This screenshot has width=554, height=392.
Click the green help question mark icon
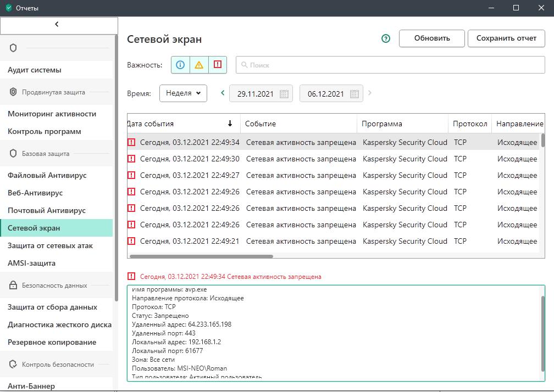point(386,38)
